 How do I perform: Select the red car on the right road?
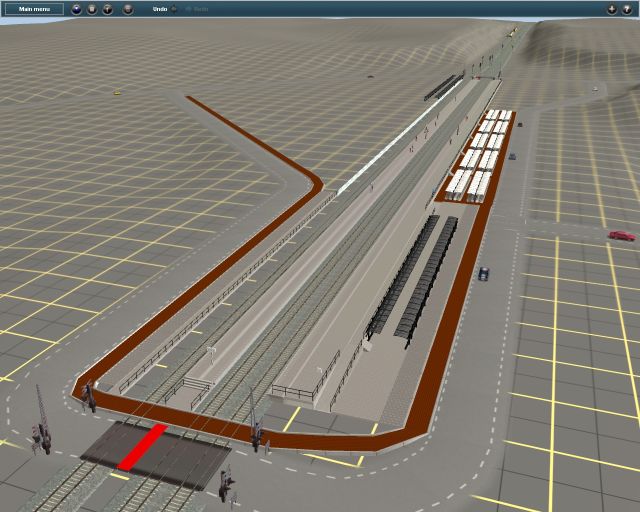click(621, 236)
